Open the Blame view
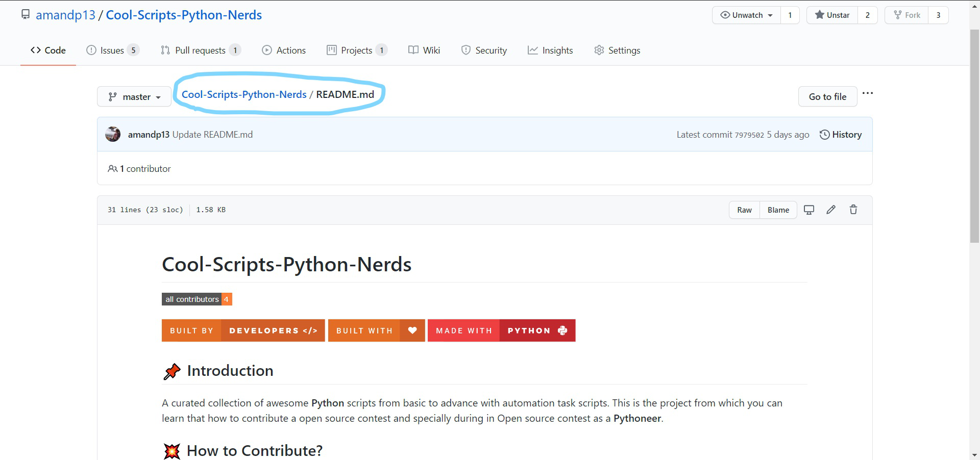Image resolution: width=980 pixels, height=460 pixels. [x=778, y=210]
